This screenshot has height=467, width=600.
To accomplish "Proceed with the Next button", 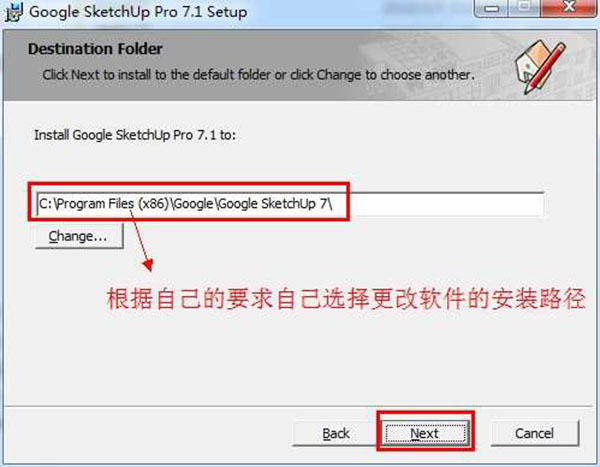I will click(x=425, y=433).
